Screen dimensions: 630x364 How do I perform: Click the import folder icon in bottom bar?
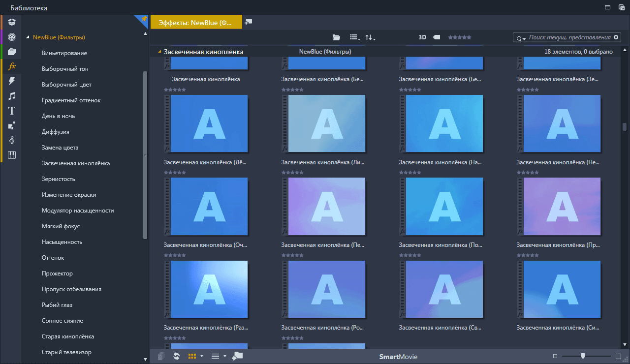(237, 356)
